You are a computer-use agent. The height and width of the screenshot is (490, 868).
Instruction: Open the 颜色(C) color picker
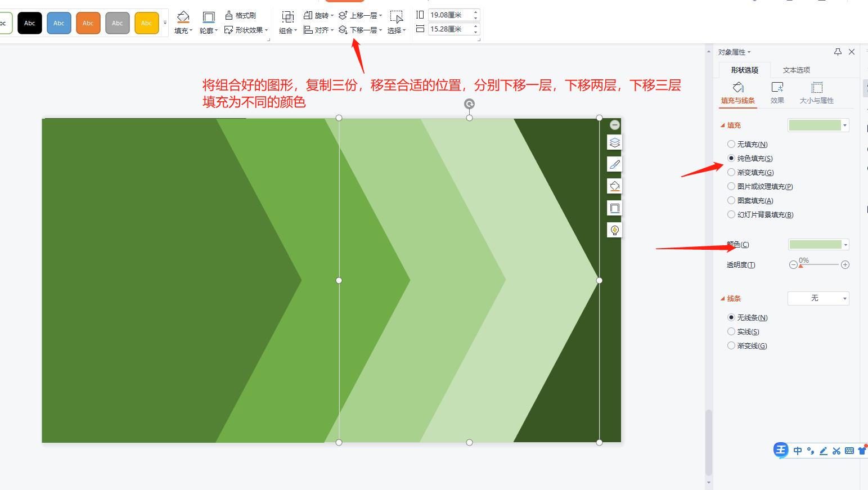click(x=818, y=244)
